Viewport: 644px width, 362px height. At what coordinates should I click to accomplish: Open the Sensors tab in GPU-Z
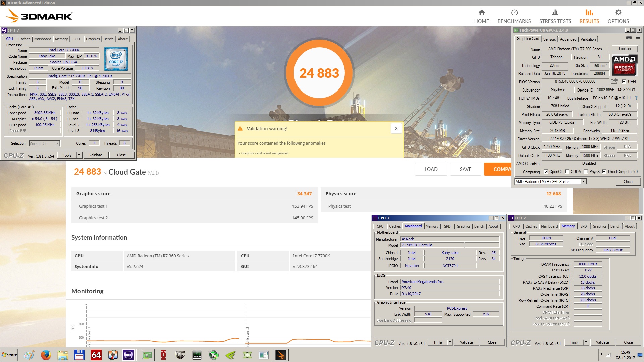[549, 39]
